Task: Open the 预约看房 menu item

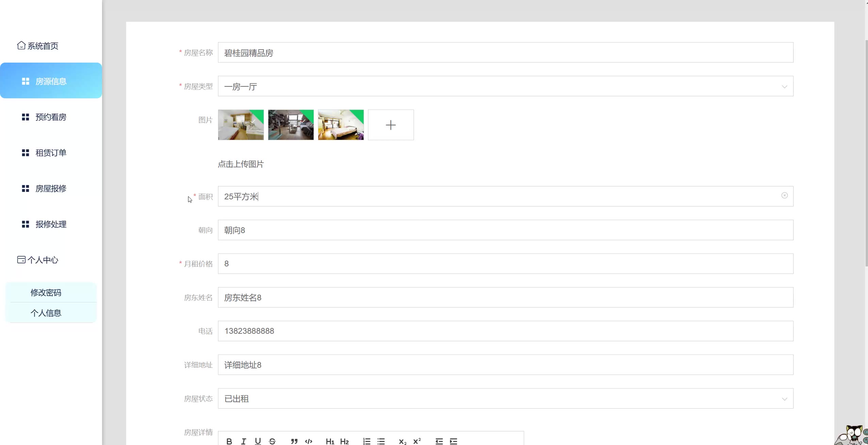Action: tap(51, 117)
